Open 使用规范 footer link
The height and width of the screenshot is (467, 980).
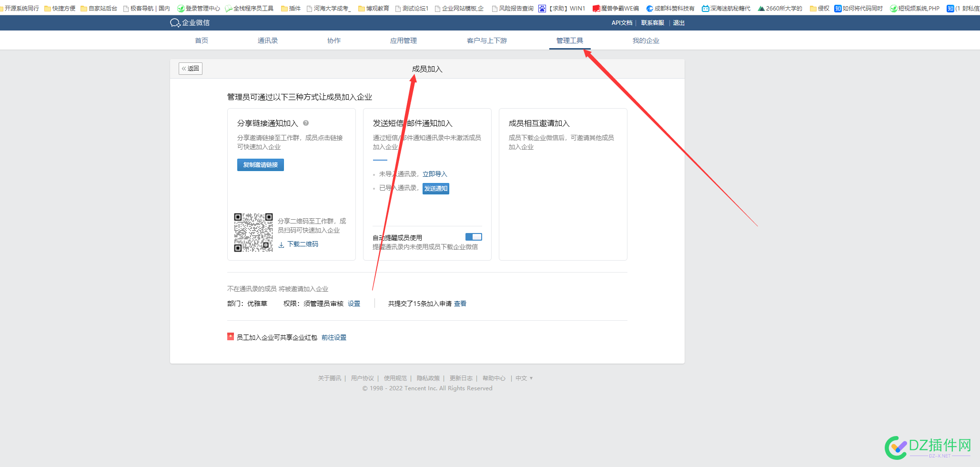coord(395,378)
